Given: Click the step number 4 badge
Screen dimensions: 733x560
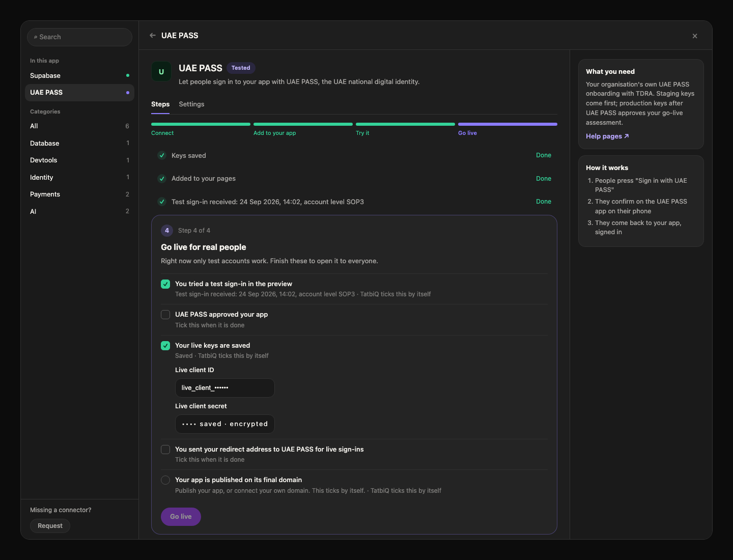Looking at the screenshot, I should pos(167,231).
